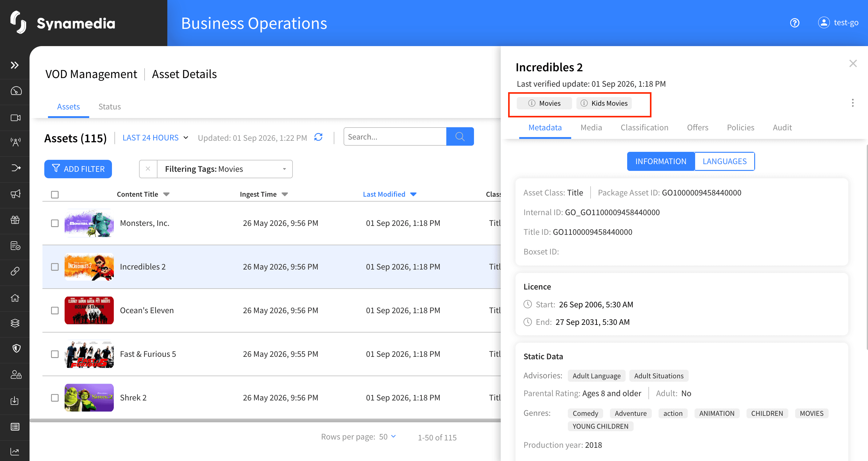Open the Ocean's Eleven thumbnail
Viewport: 868px width, 461px height.
89,310
